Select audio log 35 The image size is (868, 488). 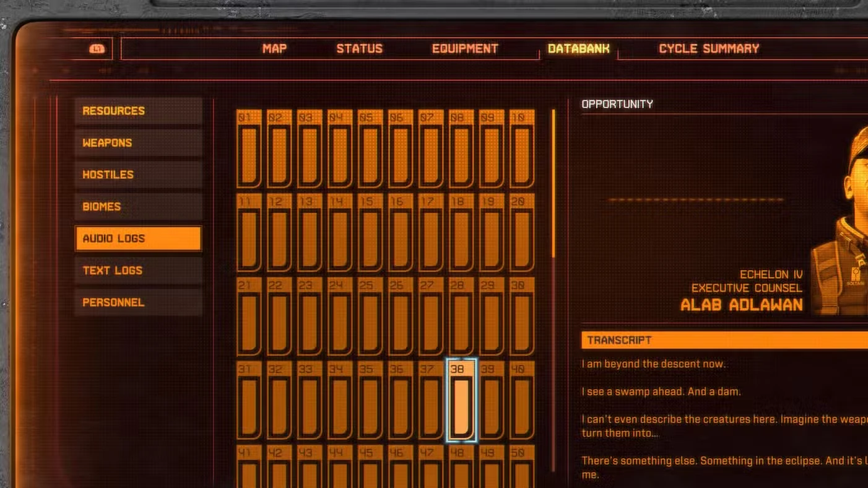pos(370,400)
